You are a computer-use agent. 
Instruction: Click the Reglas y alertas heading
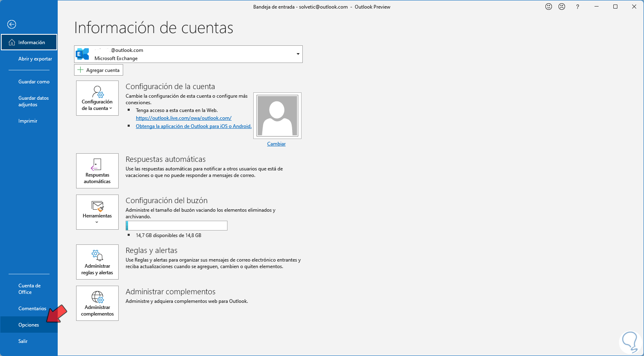click(x=151, y=251)
